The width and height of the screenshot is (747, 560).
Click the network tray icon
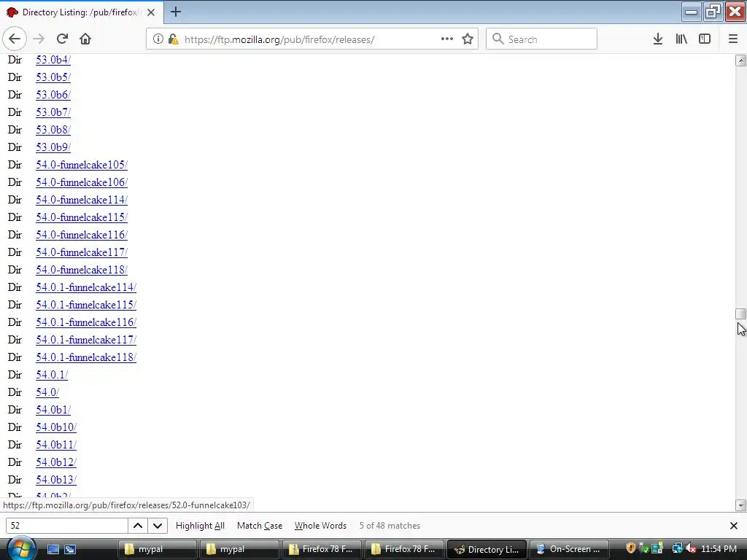pyautogui.click(x=677, y=548)
